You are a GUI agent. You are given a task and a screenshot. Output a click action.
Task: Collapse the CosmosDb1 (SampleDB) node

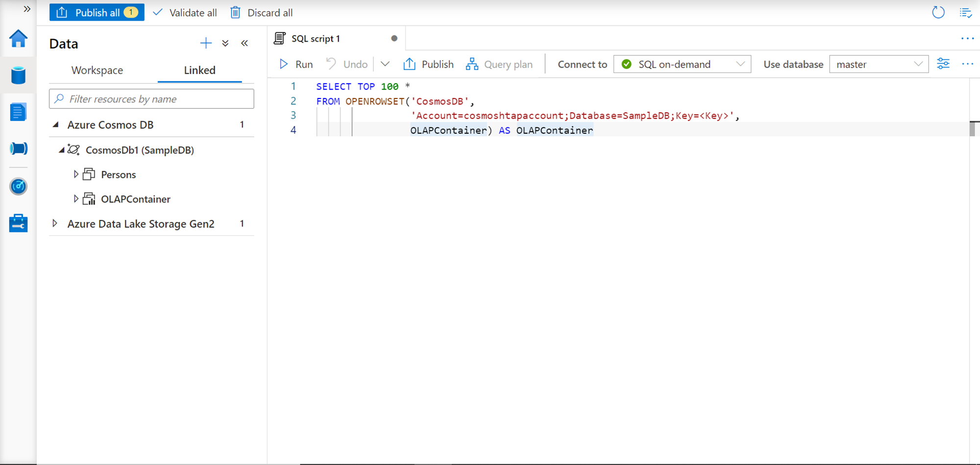pyautogui.click(x=61, y=150)
